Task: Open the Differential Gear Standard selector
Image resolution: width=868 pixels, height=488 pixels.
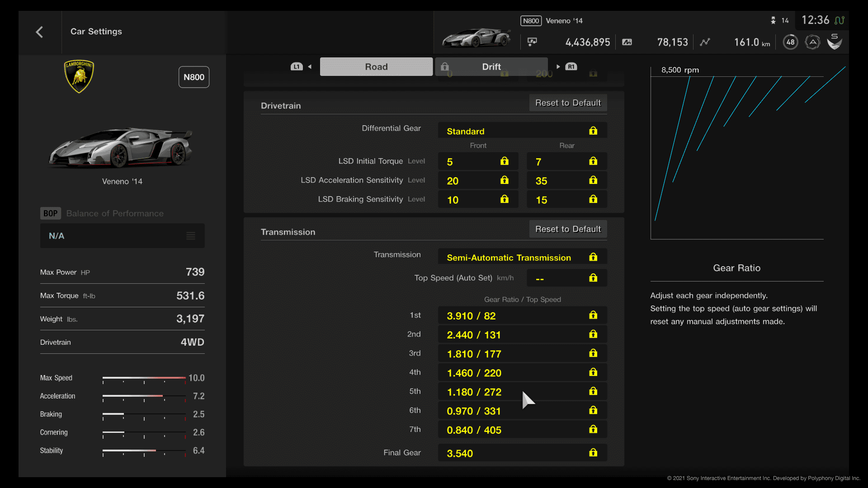Action: 522,131
